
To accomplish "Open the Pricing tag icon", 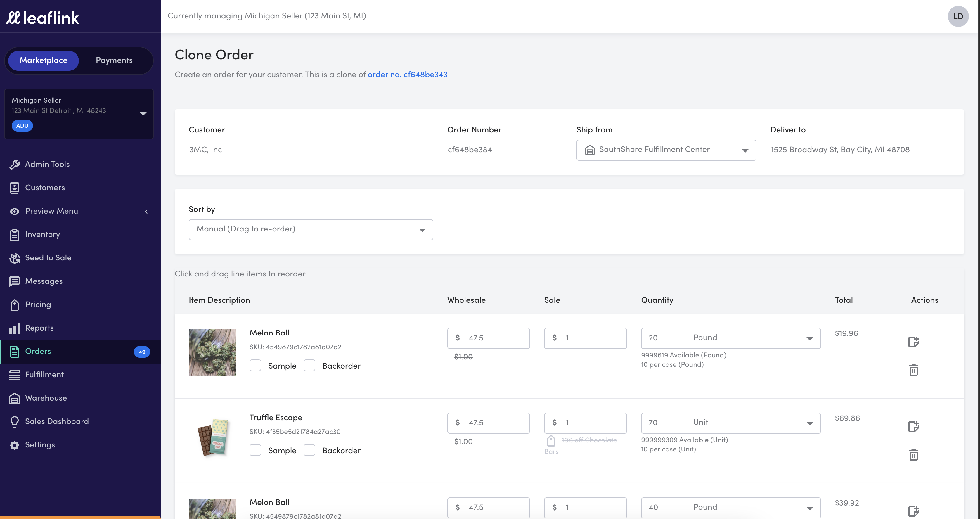I will tap(14, 305).
